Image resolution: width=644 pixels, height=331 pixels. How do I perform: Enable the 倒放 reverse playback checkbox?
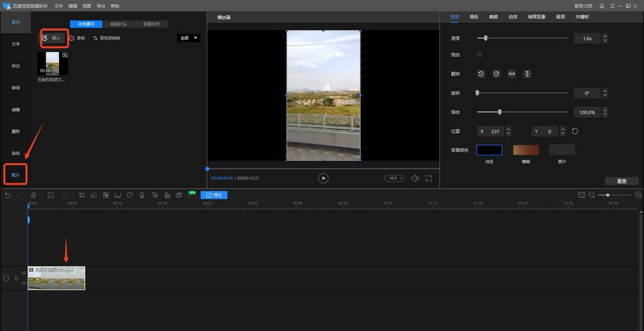(x=479, y=55)
